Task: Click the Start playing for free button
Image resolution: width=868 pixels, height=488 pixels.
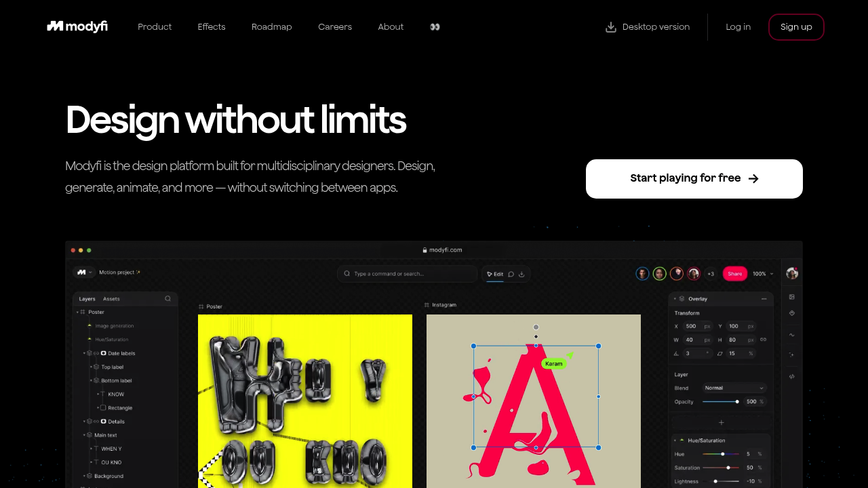Action: click(x=694, y=179)
